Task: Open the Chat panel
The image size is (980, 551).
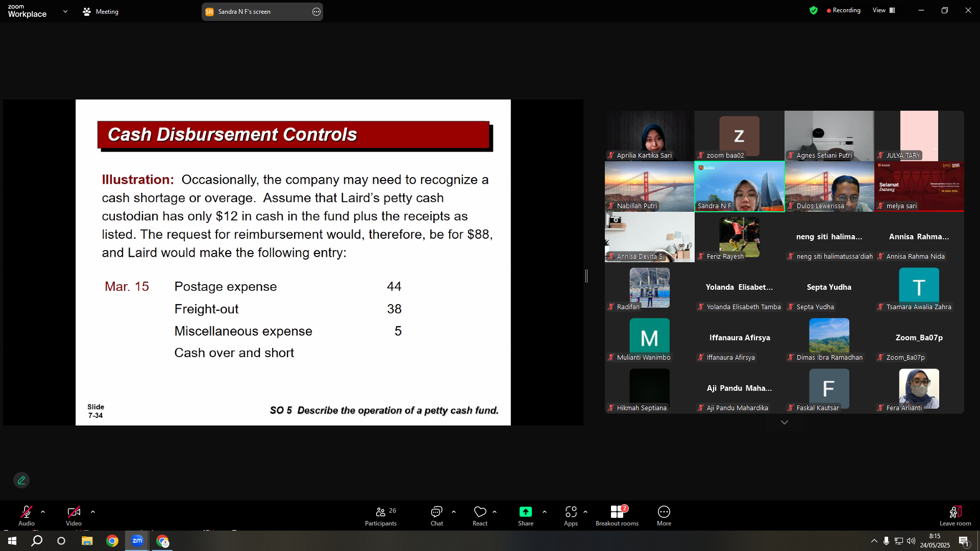Action: (x=437, y=516)
